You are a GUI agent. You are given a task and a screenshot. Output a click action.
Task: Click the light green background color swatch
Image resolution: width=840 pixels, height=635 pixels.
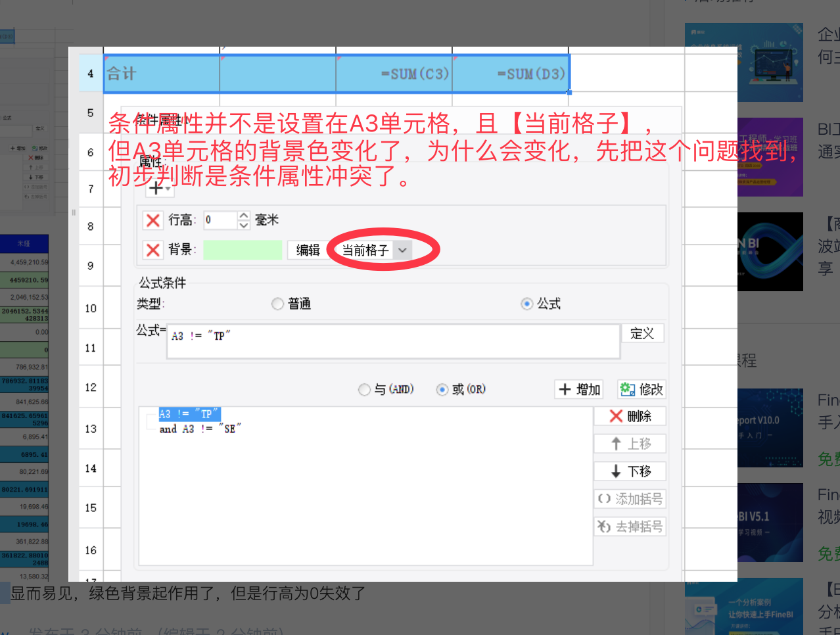(x=243, y=250)
